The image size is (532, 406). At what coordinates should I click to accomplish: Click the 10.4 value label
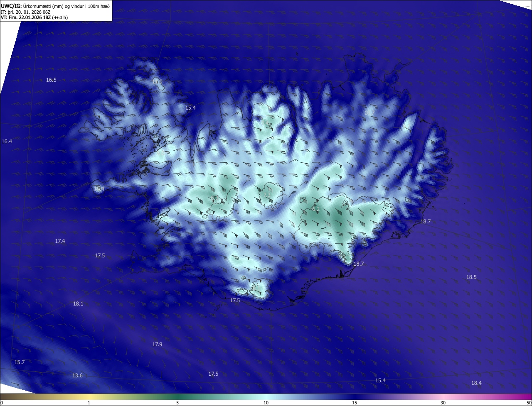99,189
